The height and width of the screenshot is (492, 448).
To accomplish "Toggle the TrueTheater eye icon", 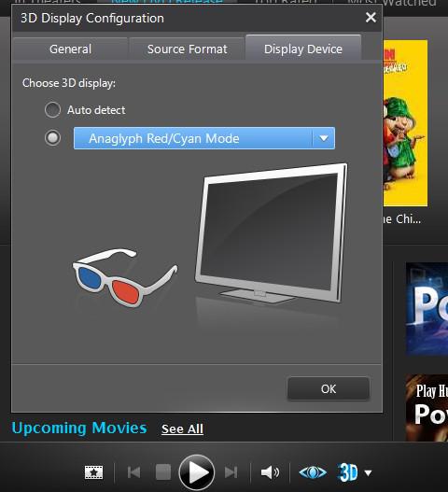I will pyautogui.click(x=313, y=472).
